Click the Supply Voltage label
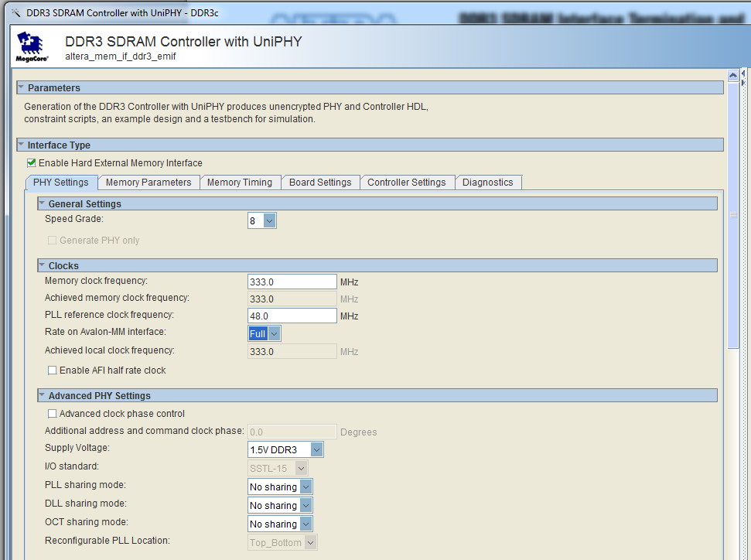The height and width of the screenshot is (560, 751). coord(77,448)
